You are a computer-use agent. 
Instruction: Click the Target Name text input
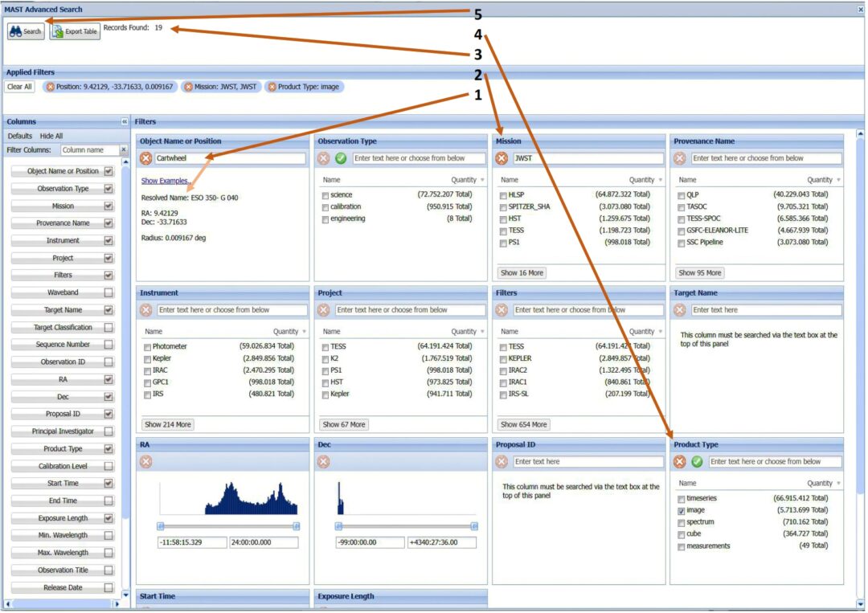[x=765, y=310]
